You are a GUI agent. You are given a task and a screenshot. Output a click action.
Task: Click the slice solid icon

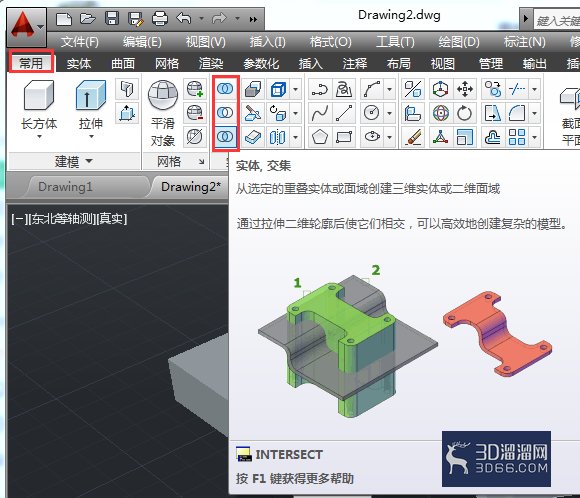click(x=253, y=113)
